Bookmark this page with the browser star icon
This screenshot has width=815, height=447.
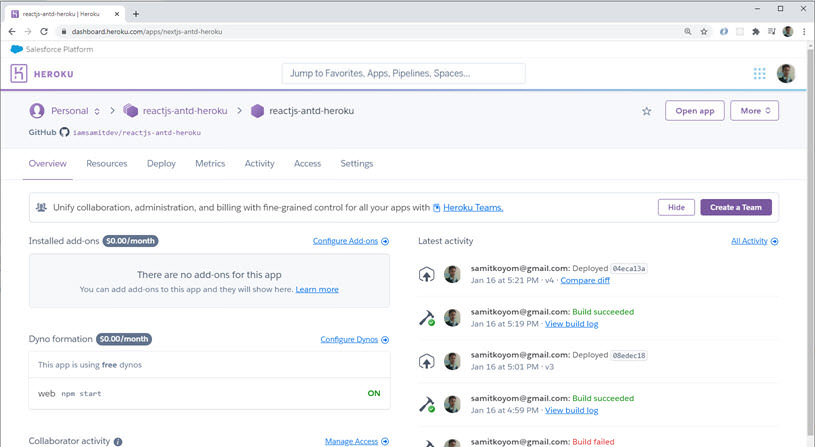pyautogui.click(x=704, y=32)
